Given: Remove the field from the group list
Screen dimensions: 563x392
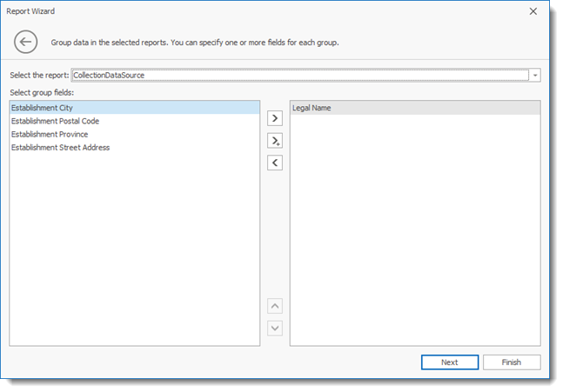Looking at the screenshot, I should tap(275, 163).
